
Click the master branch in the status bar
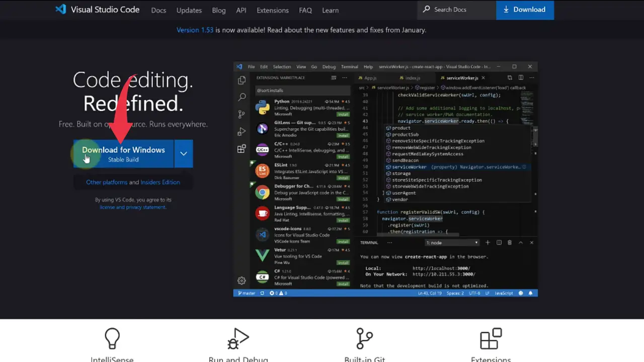[x=247, y=293]
